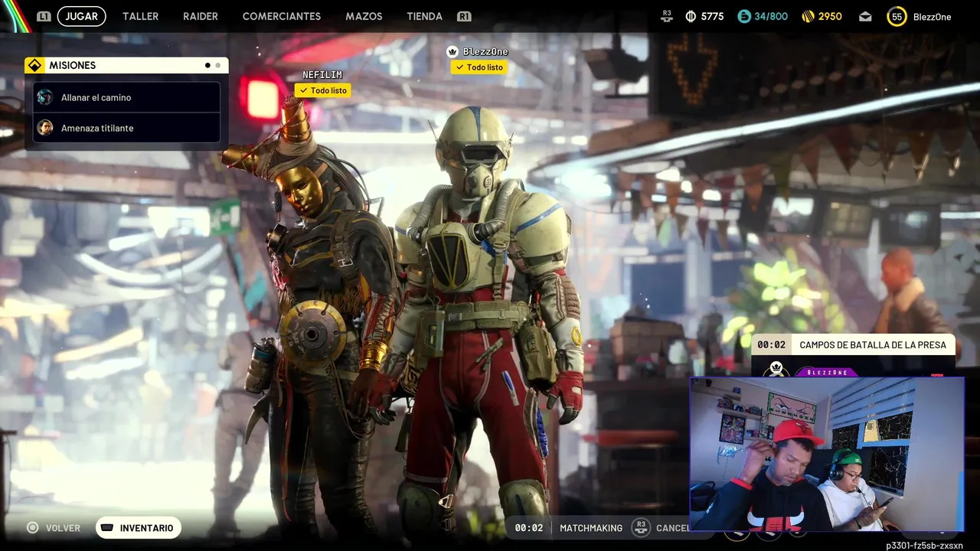
Task: Go to the COMERCIANTES tab
Action: [282, 16]
